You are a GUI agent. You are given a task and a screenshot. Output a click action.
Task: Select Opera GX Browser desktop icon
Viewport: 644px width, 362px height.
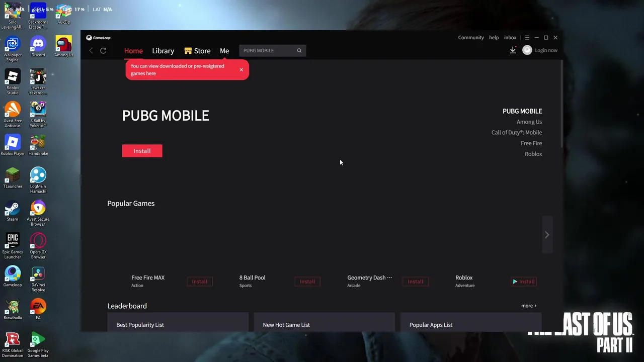tap(38, 246)
